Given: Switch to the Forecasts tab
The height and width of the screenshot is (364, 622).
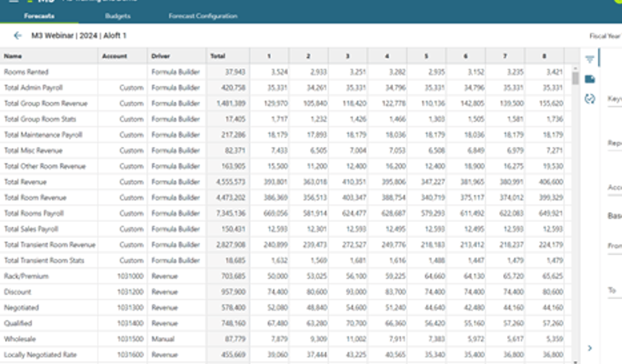Looking at the screenshot, I should click(39, 16).
